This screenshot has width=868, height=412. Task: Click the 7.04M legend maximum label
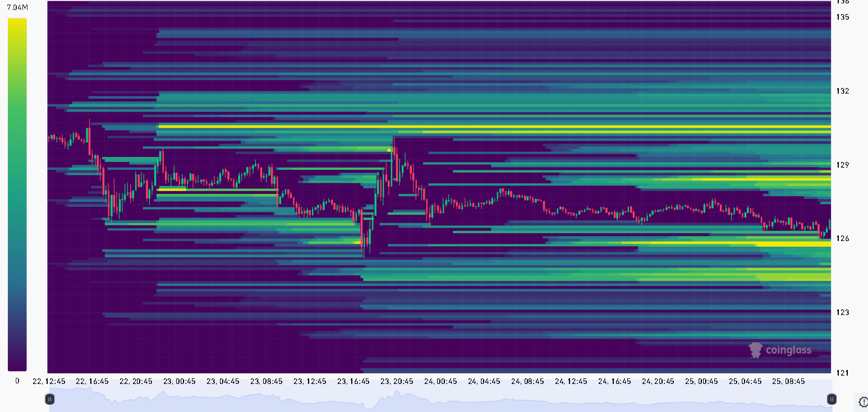coord(17,8)
